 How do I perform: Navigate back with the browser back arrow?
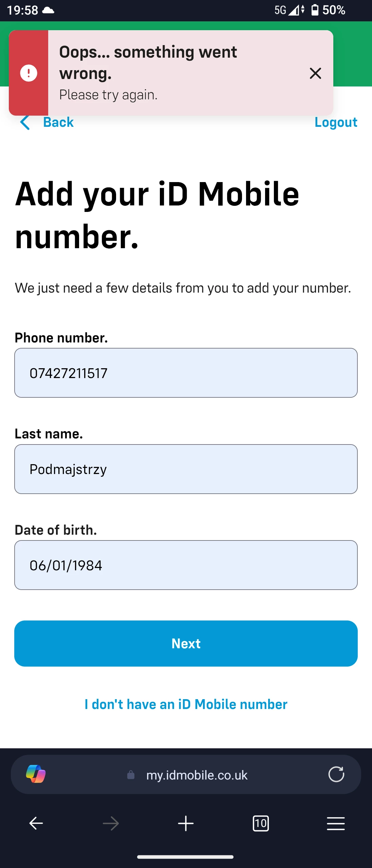coord(36,823)
